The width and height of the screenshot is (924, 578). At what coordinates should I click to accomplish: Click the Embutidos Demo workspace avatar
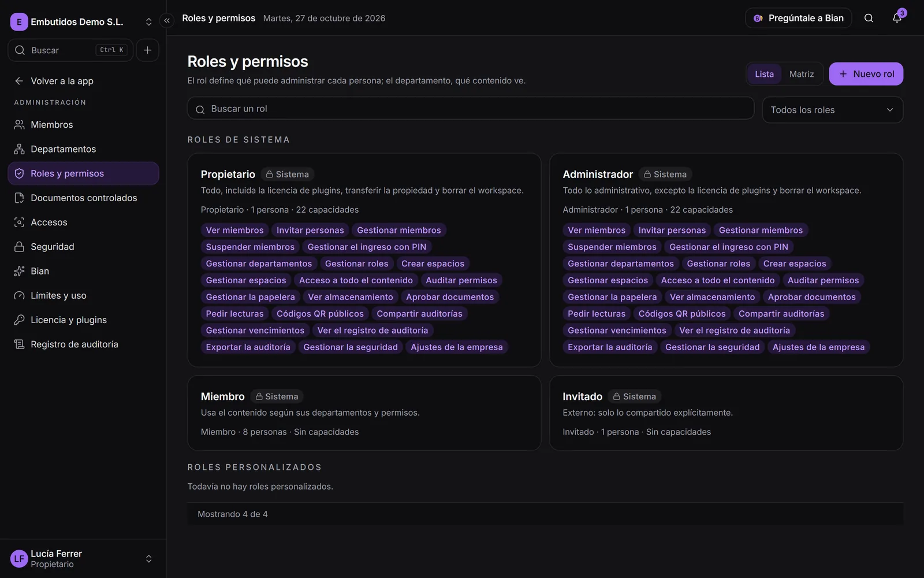[x=19, y=22]
